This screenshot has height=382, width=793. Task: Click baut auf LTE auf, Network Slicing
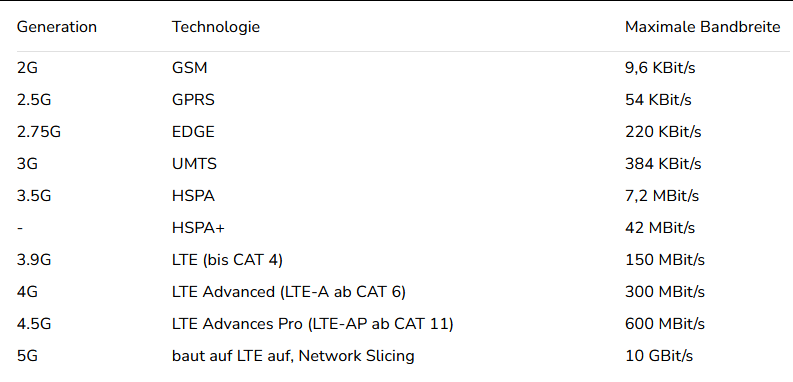tap(293, 356)
